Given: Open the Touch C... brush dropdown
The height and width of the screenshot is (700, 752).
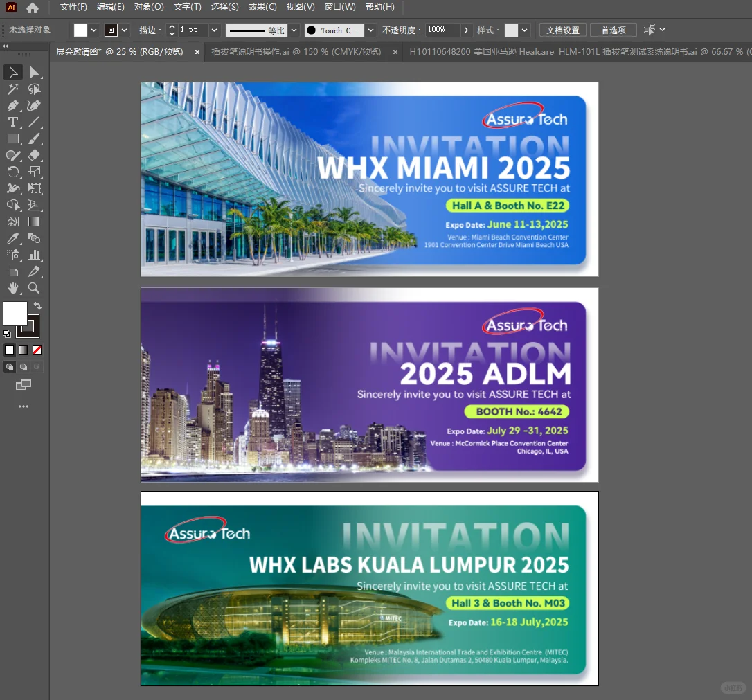Looking at the screenshot, I should (x=370, y=30).
